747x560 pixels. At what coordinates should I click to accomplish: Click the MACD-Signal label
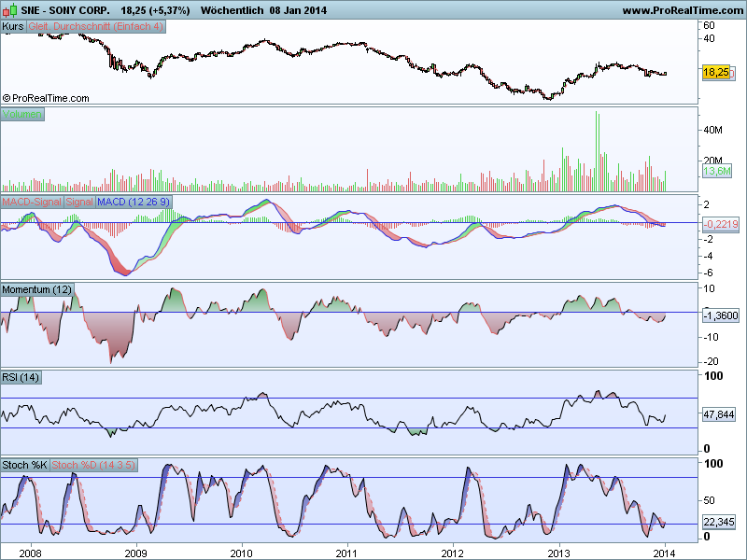[32, 202]
